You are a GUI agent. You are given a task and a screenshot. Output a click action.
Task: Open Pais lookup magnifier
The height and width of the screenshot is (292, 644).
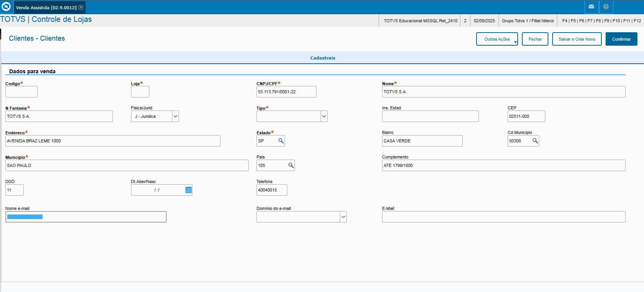point(291,165)
